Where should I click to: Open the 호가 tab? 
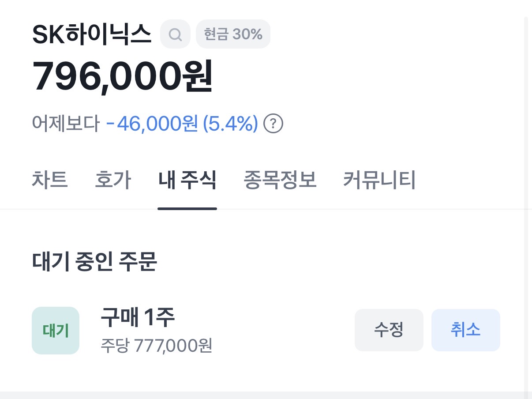pyautogui.click(x=113, y=181)
